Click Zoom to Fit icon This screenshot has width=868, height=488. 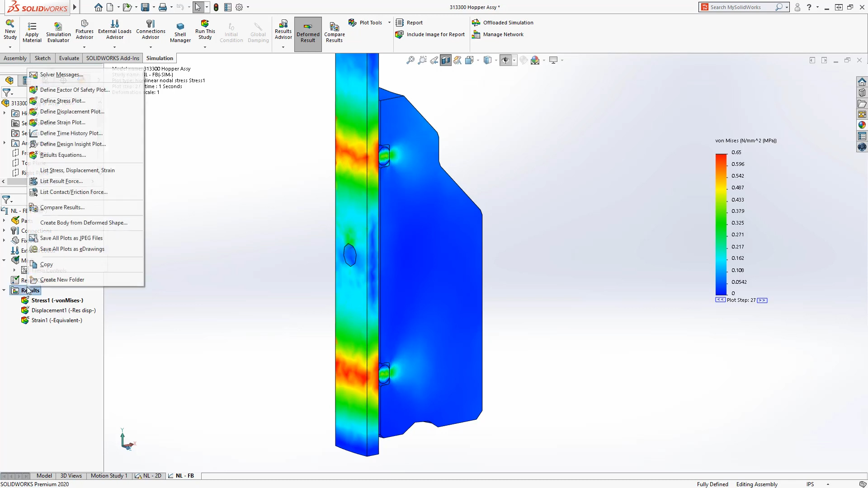click(x=410, y=60)
